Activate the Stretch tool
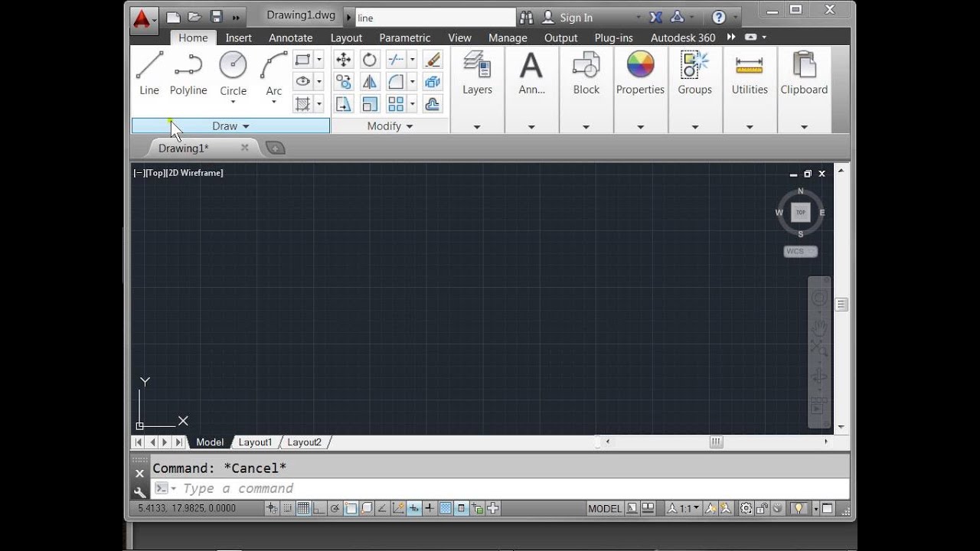The image size is (980, 551). pos(343,104)
